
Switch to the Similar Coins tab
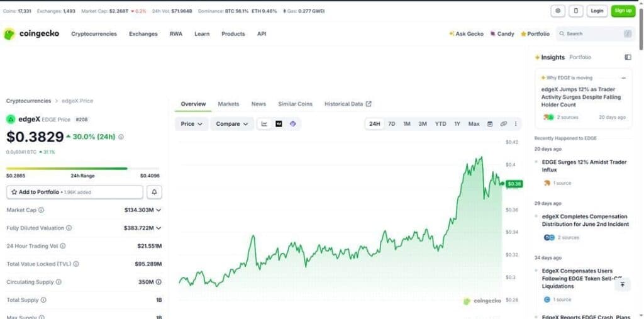coord(295,104)
